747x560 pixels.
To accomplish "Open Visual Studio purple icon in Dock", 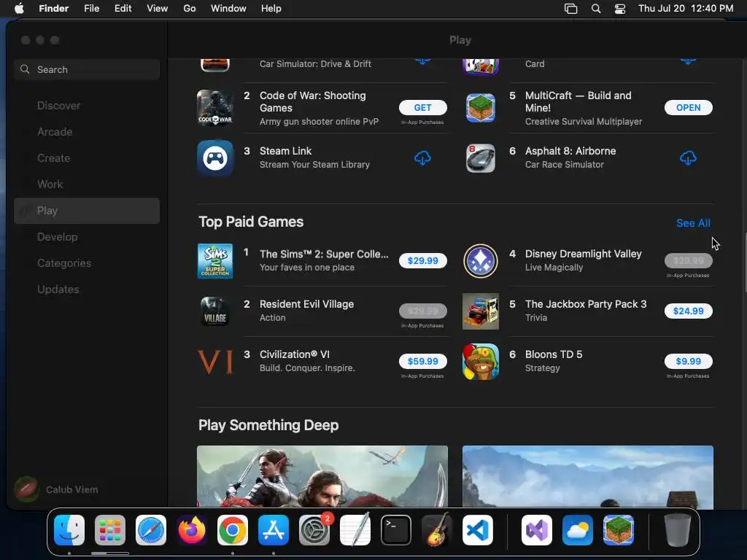I will [537, 530].
